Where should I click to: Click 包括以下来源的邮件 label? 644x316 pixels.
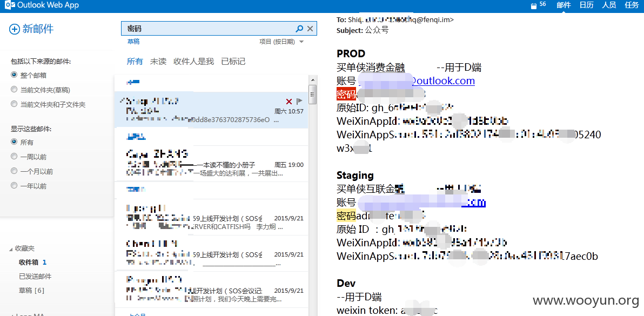click(x=41, y=62)
